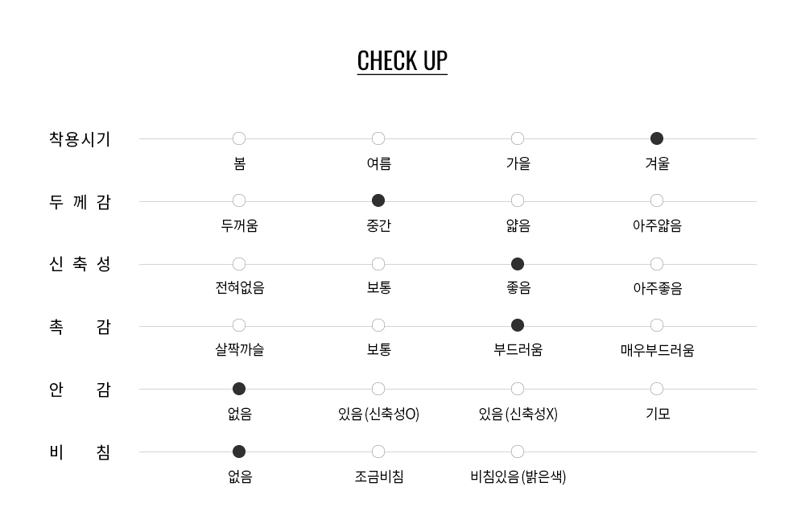Select 두꺼움 thickness radio circle

[239, 200]
